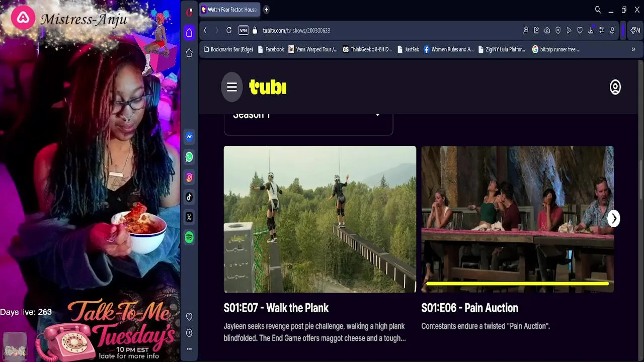
Task: Open Tubi hamburger navigation menu
Action: 232,87
